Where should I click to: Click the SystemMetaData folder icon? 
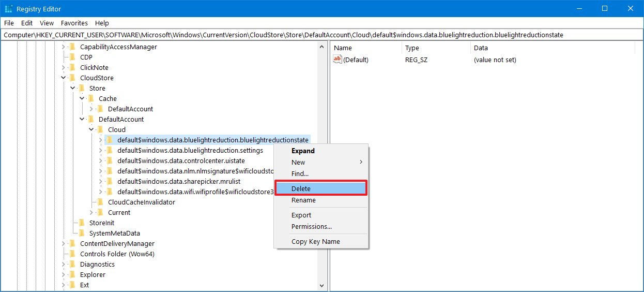pos(82,233)
